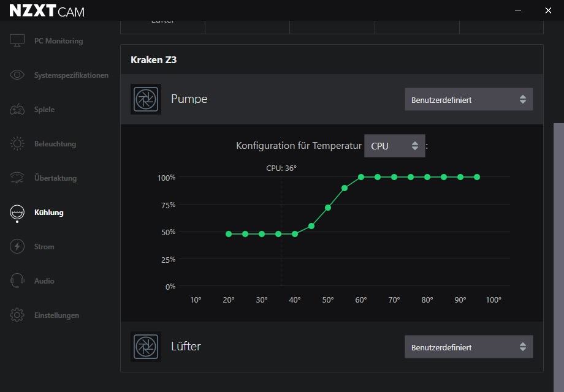Select the 55° pump curve point

345,188
